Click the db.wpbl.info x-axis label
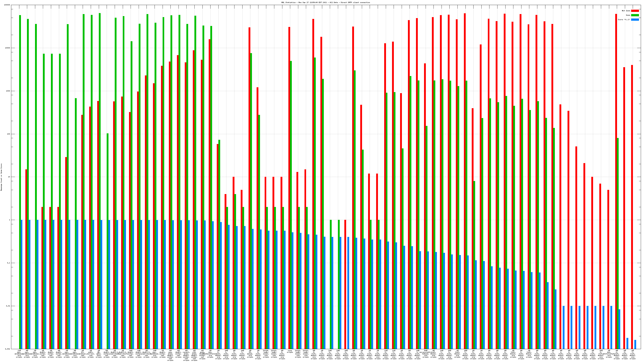 (99, 354)
